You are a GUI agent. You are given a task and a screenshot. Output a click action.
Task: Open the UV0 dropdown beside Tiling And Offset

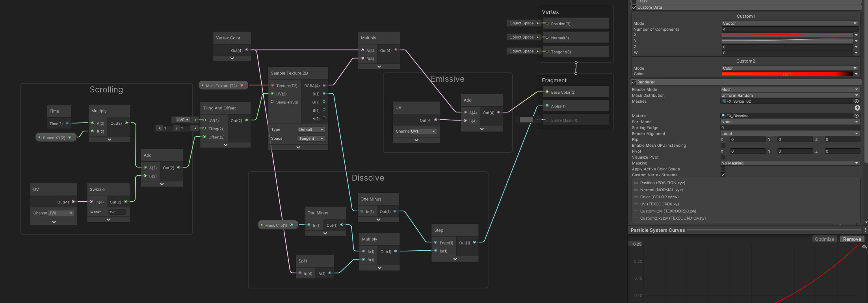[x=182, y=120]
